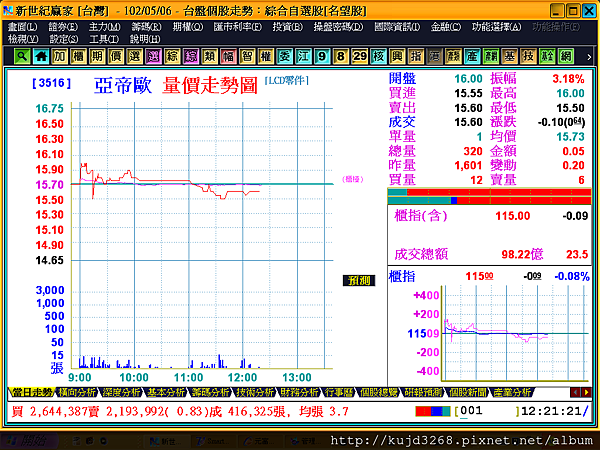Open the 期權(O) menu
The height and width of the screenshot is (450, 600).
pyautogui.click(x=188, y=27)
